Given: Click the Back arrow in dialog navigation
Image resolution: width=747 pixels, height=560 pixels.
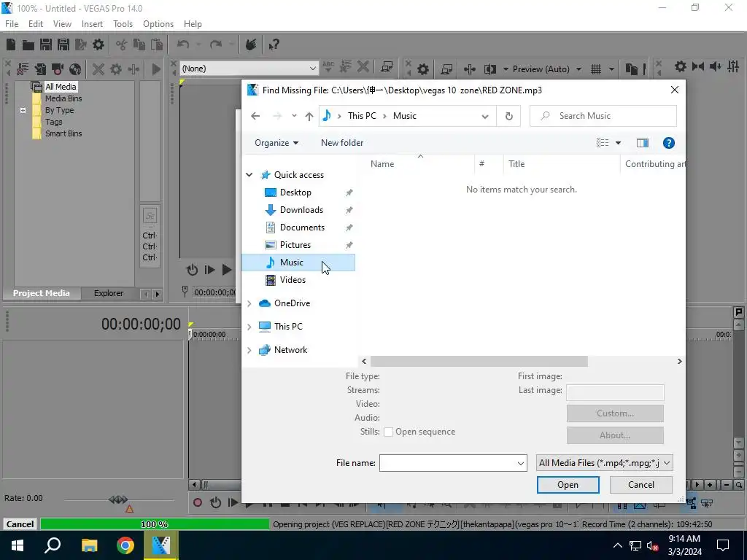Looking at the screenshot, I should point(255,116).
